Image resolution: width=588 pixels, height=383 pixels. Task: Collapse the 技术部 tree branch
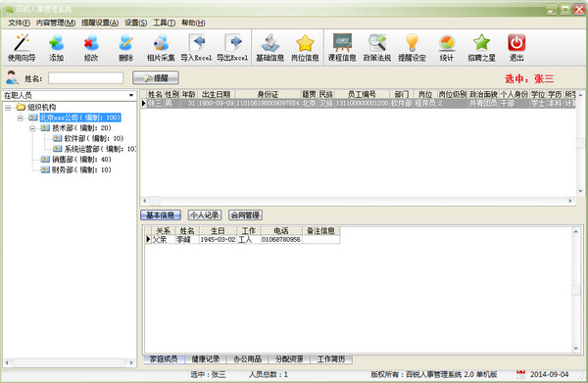click(32, 128)
